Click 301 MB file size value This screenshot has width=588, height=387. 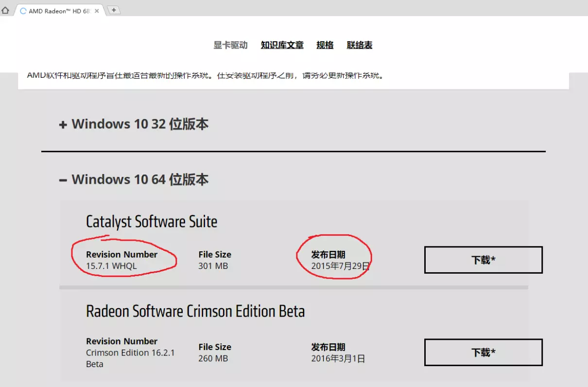pyautogui.click(x=213, y=266)
